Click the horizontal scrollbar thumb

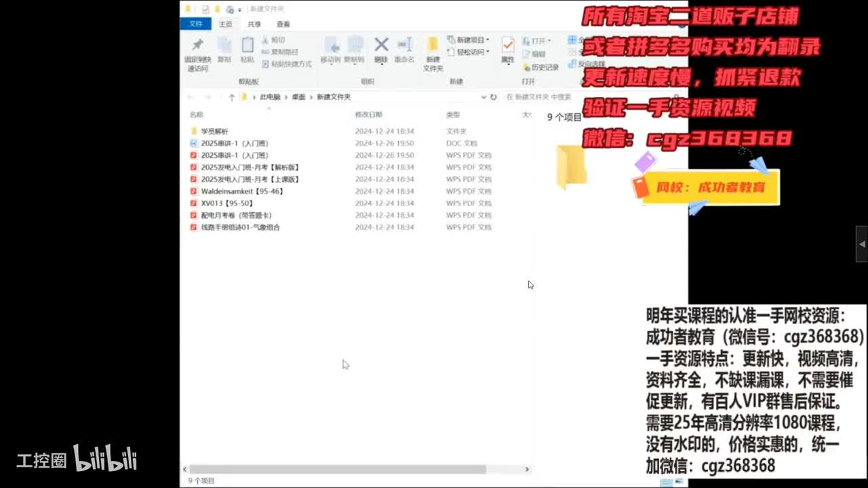338,469
